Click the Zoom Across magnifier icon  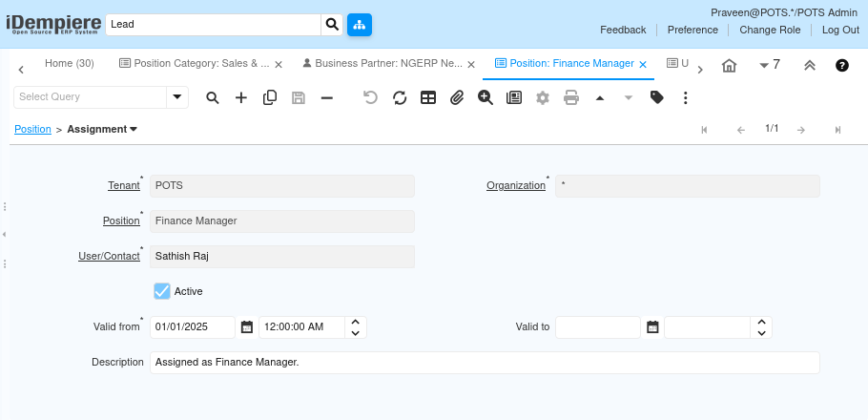click(x=486, y=98)
